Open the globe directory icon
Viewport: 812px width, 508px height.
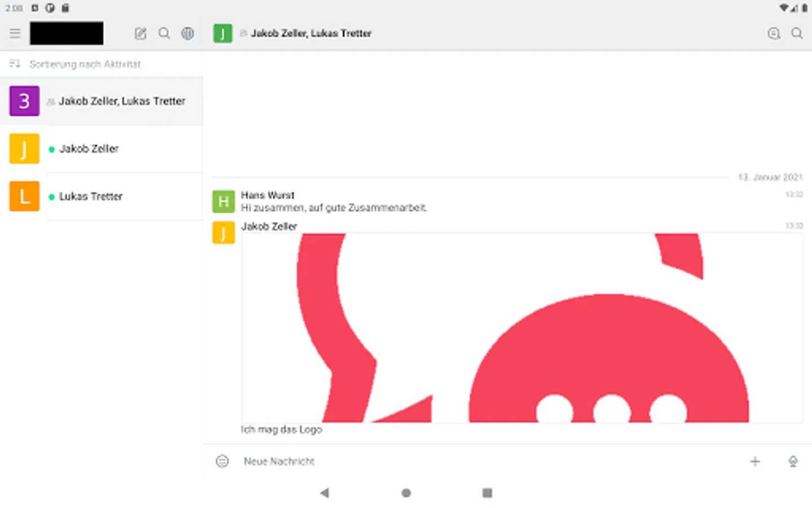188,33
